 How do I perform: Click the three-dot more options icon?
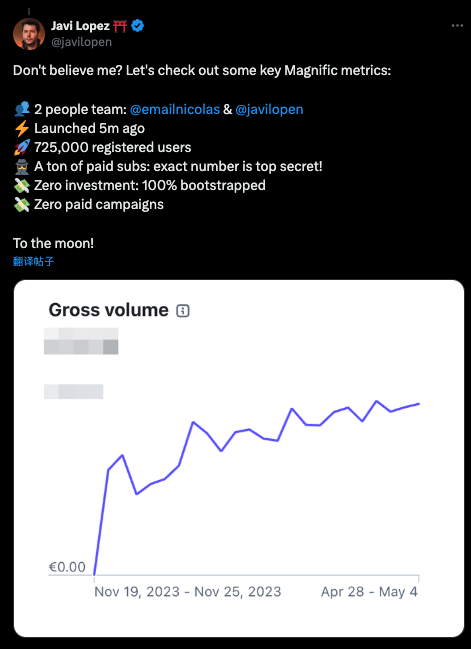(x=457, y=26)
